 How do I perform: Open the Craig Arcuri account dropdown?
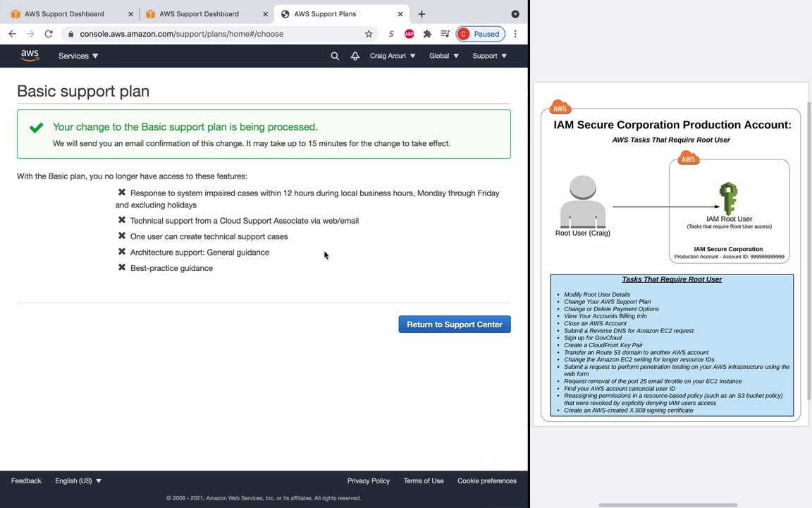coord(393,56)
